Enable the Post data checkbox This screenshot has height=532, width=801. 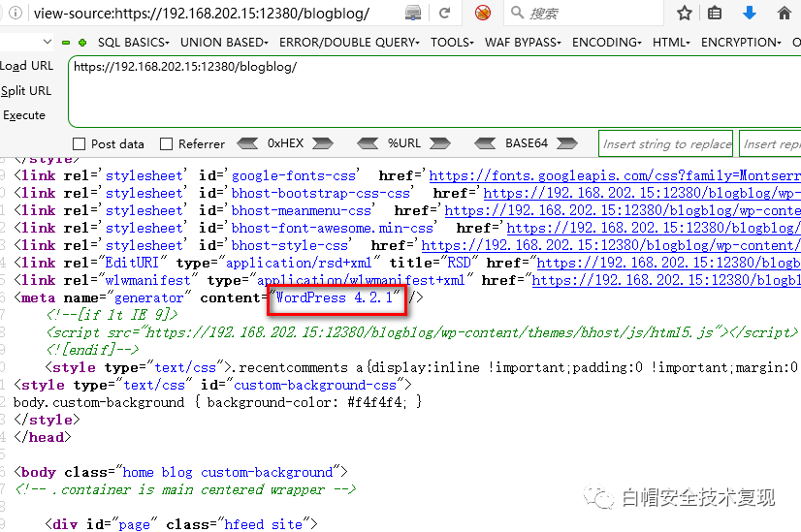click(x=80, y=144)
